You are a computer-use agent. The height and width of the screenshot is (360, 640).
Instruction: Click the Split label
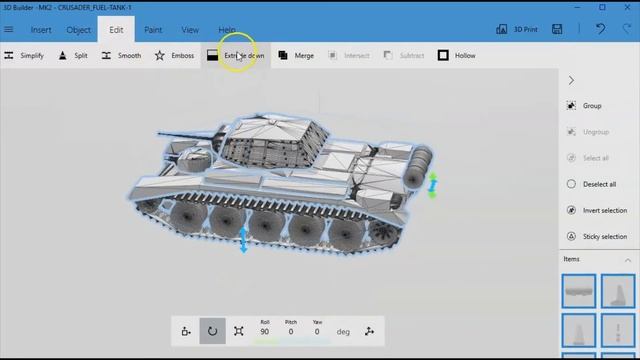(x=81, y=56)
